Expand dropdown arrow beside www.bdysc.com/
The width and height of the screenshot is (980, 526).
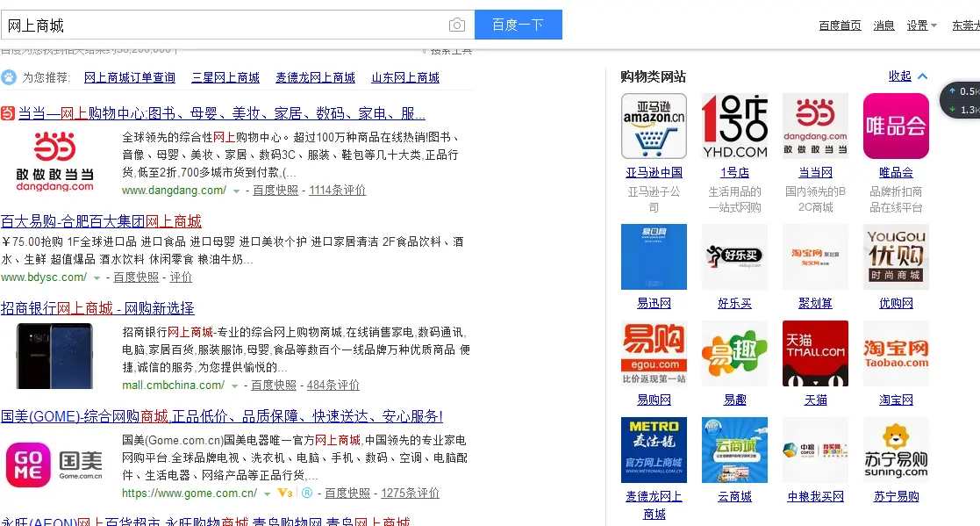pyautogui.click(x=97, y=277)
